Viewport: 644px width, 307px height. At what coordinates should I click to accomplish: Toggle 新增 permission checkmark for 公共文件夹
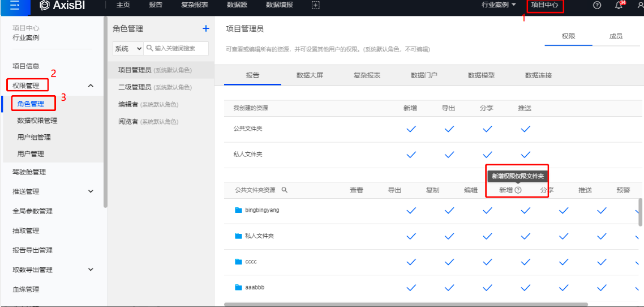pyautogui.click(x=411, y=129)
